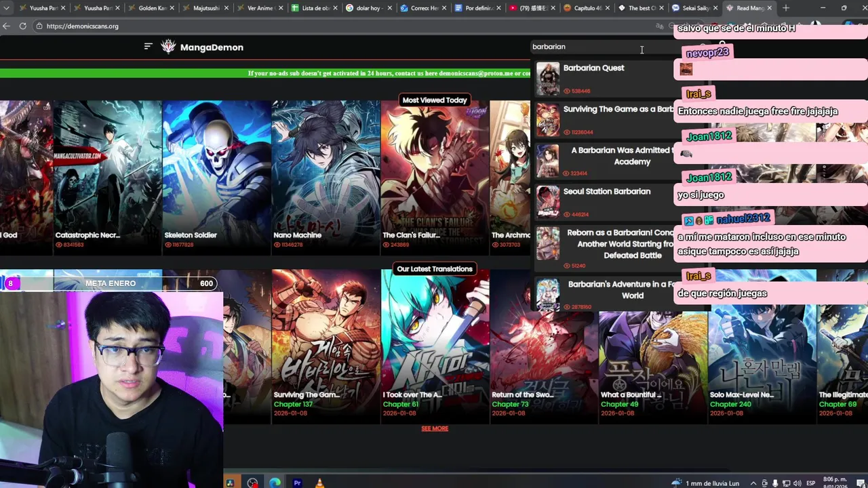The image size is (868, 488).
Task: Click the site info icon in address bar
Action: tap(40, 26)
